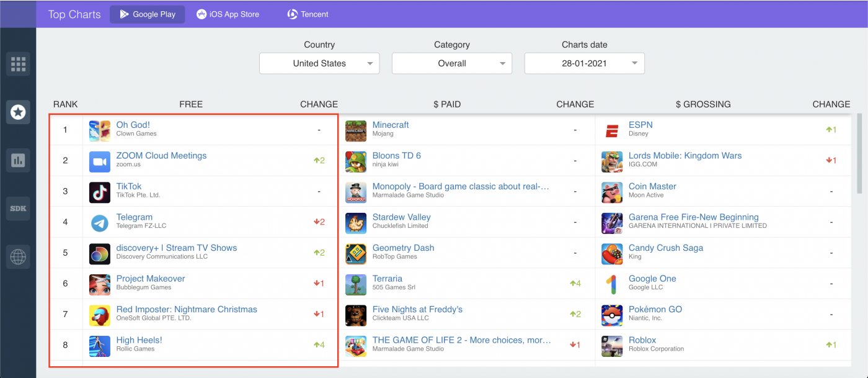Open the Coin Master link
The height and width of the screenshot is (378, 868).
coord(652,186)
